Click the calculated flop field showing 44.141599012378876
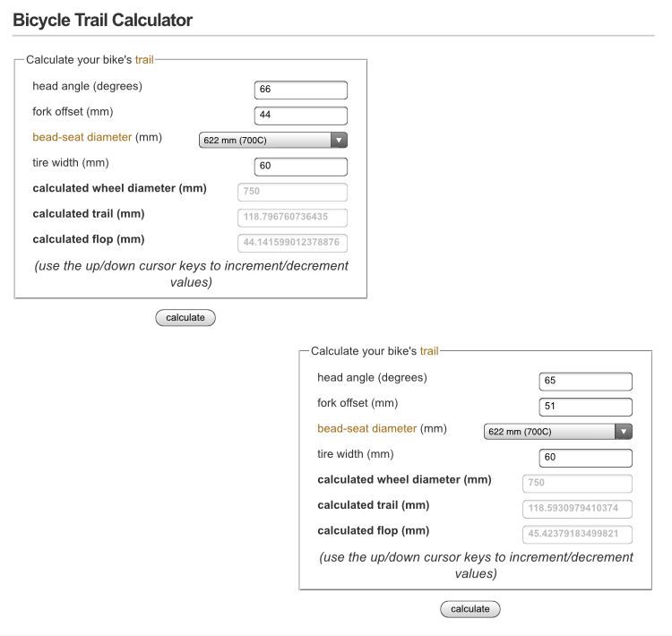 tap(292, 244)
